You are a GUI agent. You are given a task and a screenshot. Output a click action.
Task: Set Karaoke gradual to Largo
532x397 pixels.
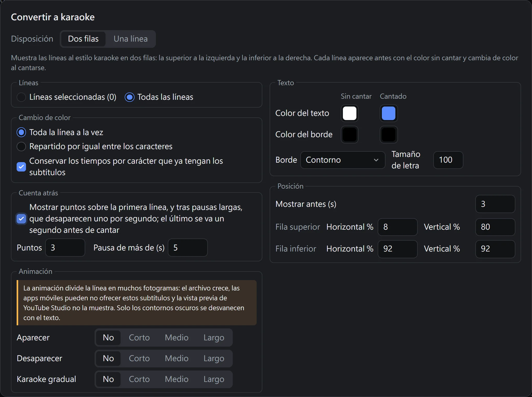(214, 379)
